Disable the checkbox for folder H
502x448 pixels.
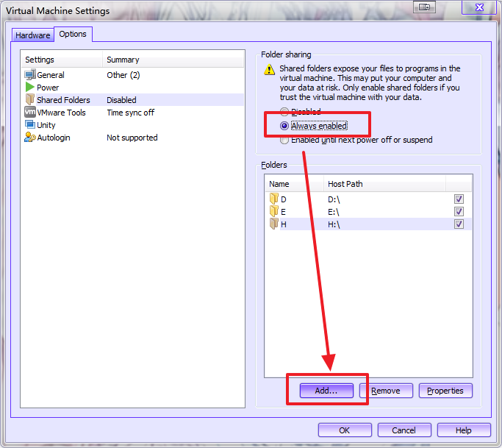[x=459, y=224]
